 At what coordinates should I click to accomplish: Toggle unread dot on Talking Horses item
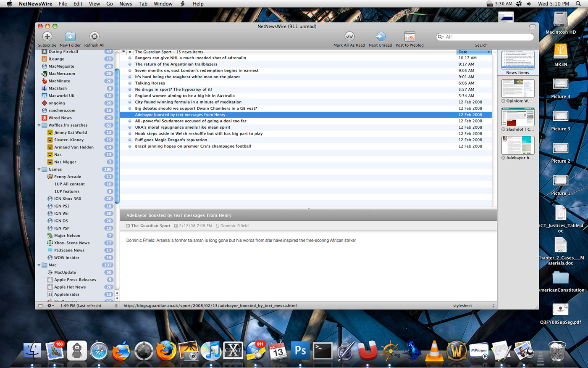[130, 83]
